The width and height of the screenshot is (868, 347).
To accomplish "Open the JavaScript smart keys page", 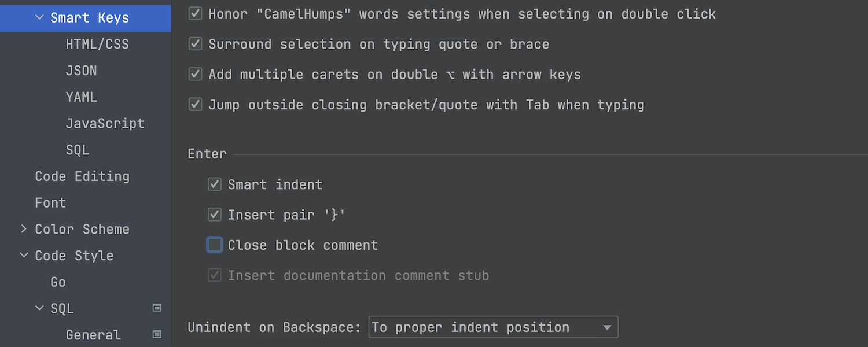I will tap(105, 123).
